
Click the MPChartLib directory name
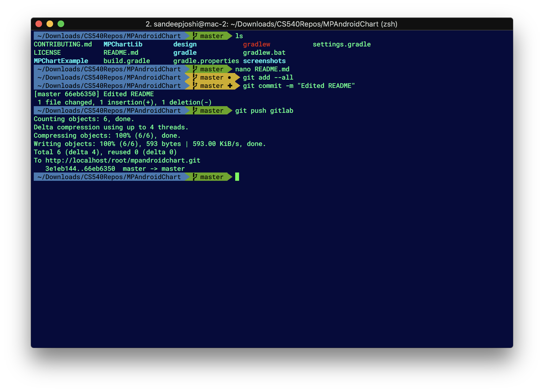(x=123, y=44)
